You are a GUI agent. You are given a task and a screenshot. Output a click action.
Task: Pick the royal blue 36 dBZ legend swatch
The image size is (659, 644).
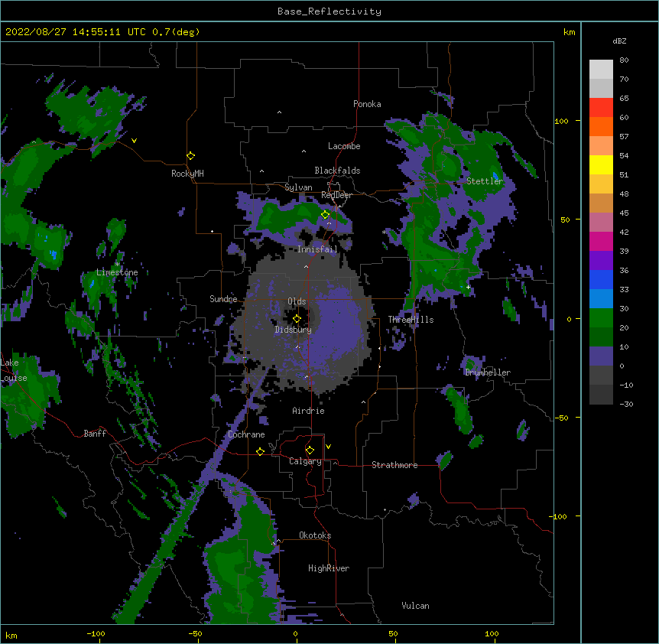click(x=601, y=279)
